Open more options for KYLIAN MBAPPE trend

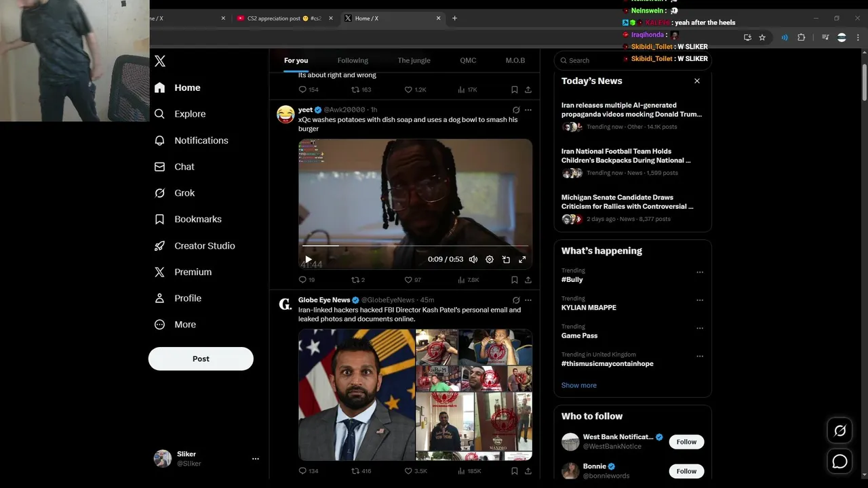tap(700, 300)
